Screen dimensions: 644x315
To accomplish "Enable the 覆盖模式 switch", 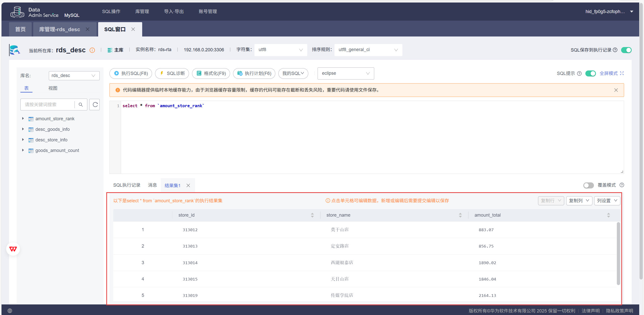I will [588, 185].
